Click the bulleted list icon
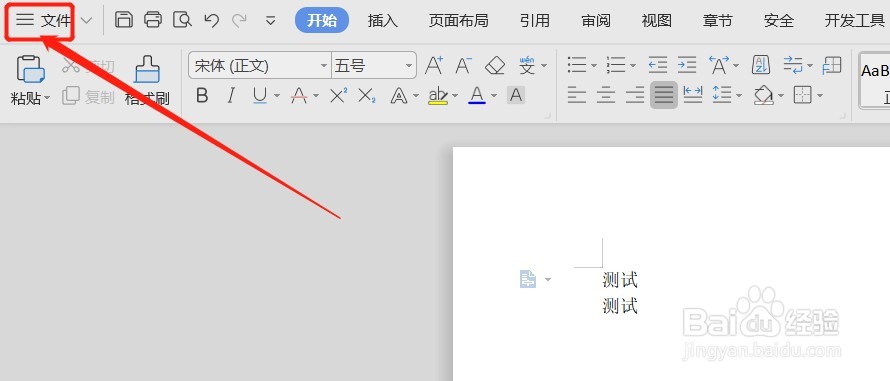The image size is (890, 381). 577,65
